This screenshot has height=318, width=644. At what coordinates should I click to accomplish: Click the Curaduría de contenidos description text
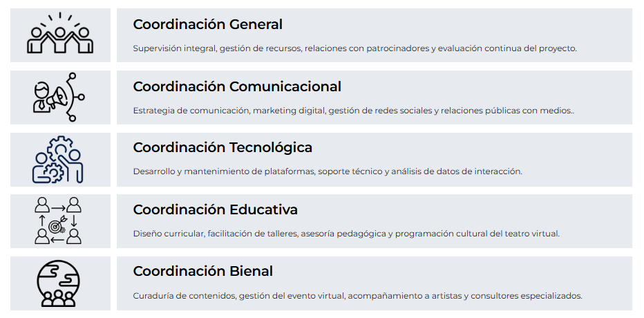point(357,296)
